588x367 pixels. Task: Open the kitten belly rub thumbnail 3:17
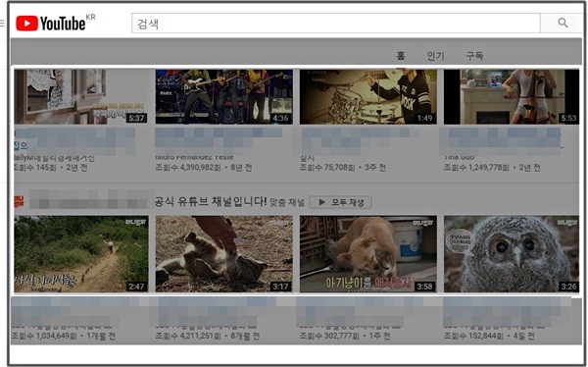click(224, 254)
